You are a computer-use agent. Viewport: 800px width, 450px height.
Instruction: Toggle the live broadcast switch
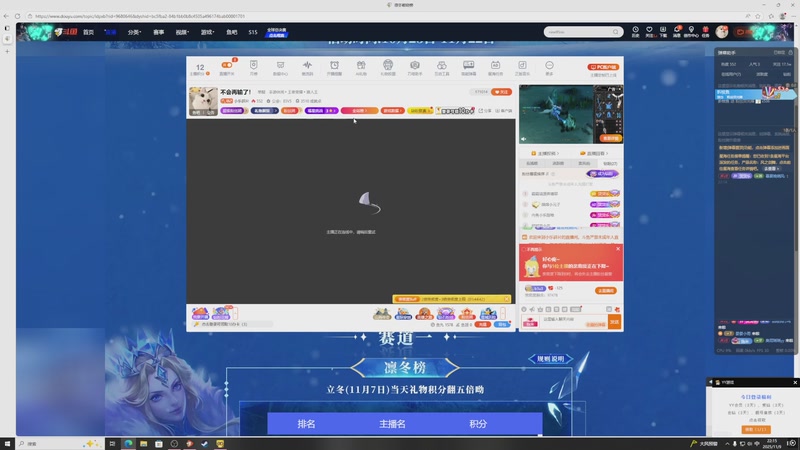[x=227, y=65]
